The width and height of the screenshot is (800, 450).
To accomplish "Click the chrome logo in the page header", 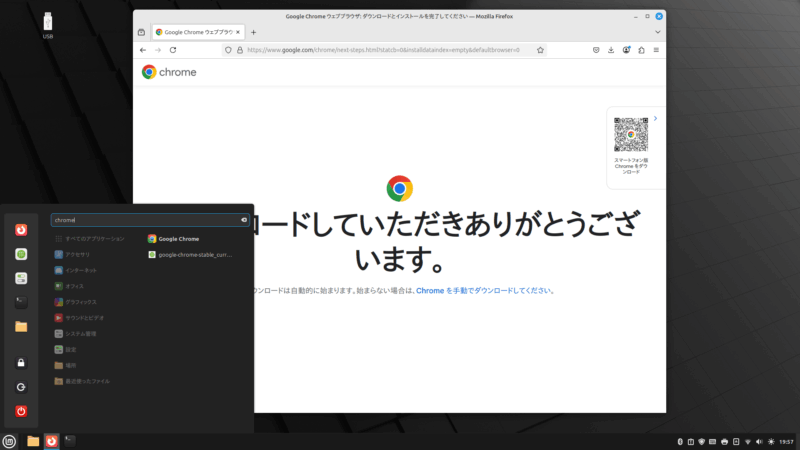I will pyautogui.click(x=169, y=72).
